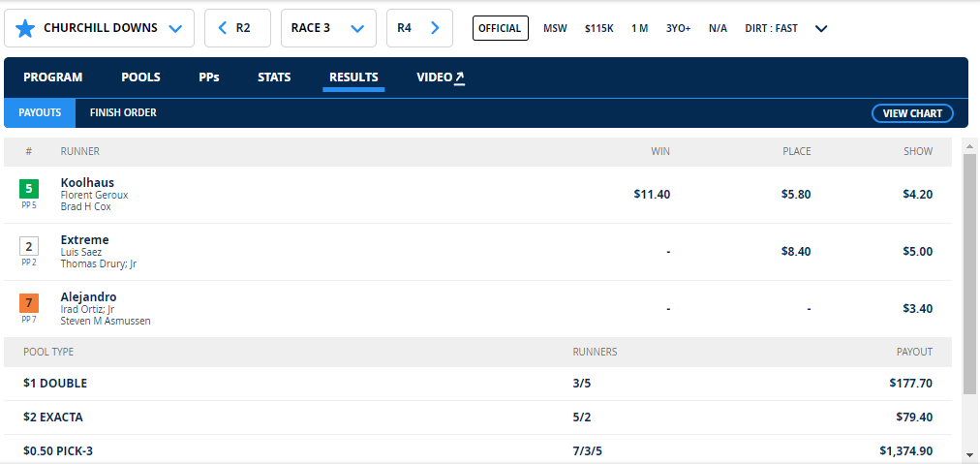Screen dimensions: 980x464
Task: Click the $1 DOUBLE pool row
Action: pyautogui.click(x=477, y=384)
